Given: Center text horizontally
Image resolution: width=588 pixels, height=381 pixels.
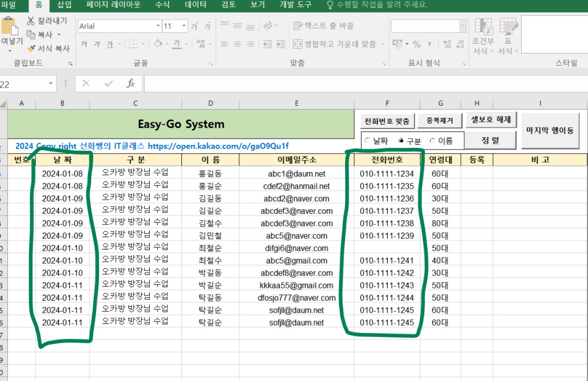Looking at the screenshot, I should pos(237,44).
